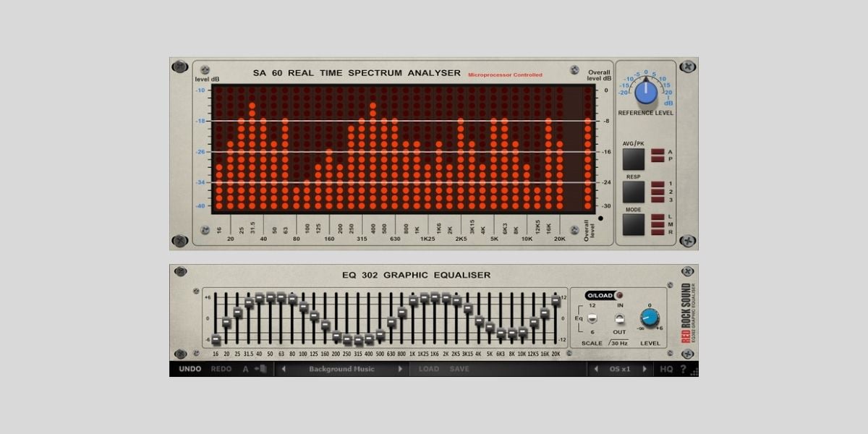Open the OS x1 oversampling selector
The height and width of the screenshot is (434, 868).
(x=620, y=369)
